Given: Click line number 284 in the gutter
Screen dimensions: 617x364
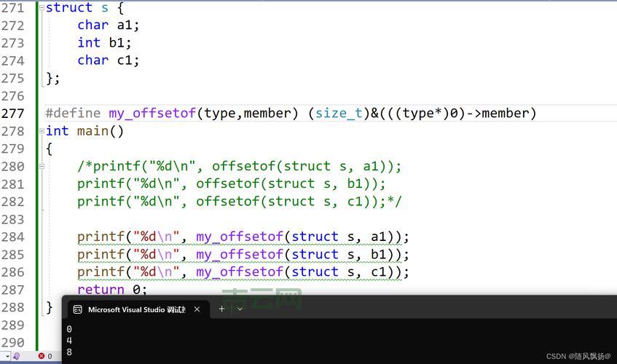Looking at the screenshot, I should point(13,237).
